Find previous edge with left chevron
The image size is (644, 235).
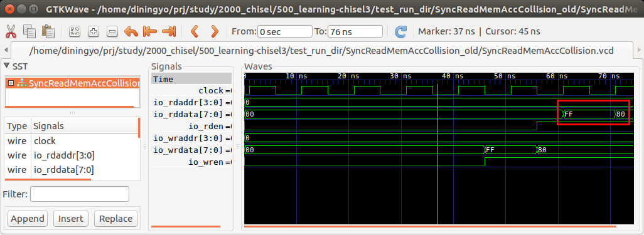[195, 31]
